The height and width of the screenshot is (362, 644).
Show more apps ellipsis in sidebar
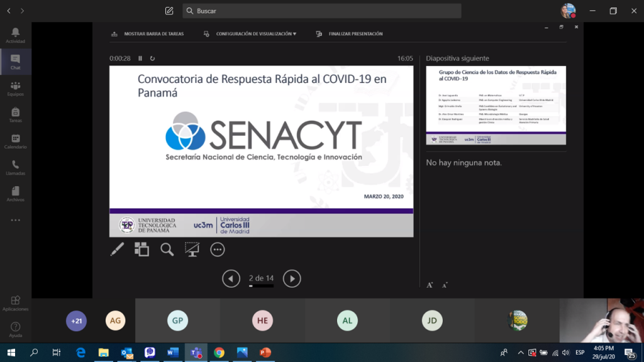[x=15, y=221]
